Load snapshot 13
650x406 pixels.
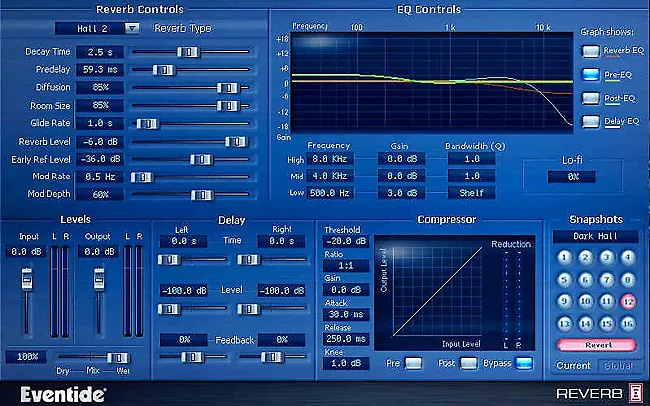564,323
